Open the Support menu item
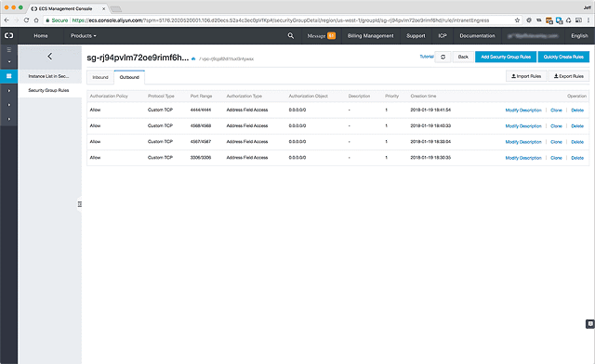The image size is (595, 364). 416,35
